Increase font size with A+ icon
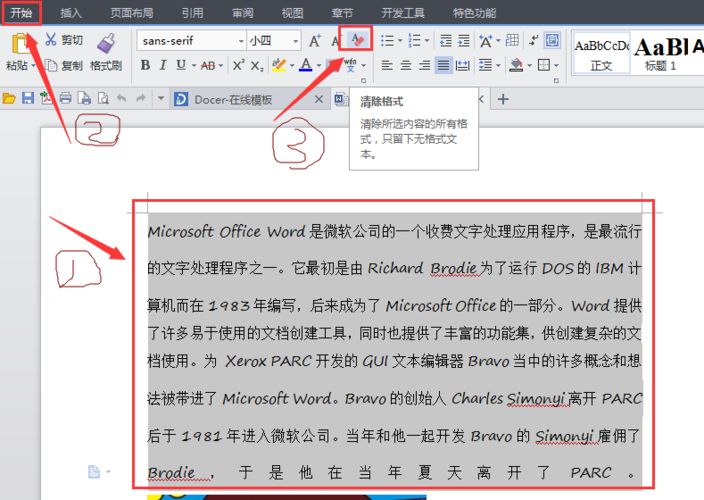The width and height of the screenshot is (704, 500). [315, 41]
